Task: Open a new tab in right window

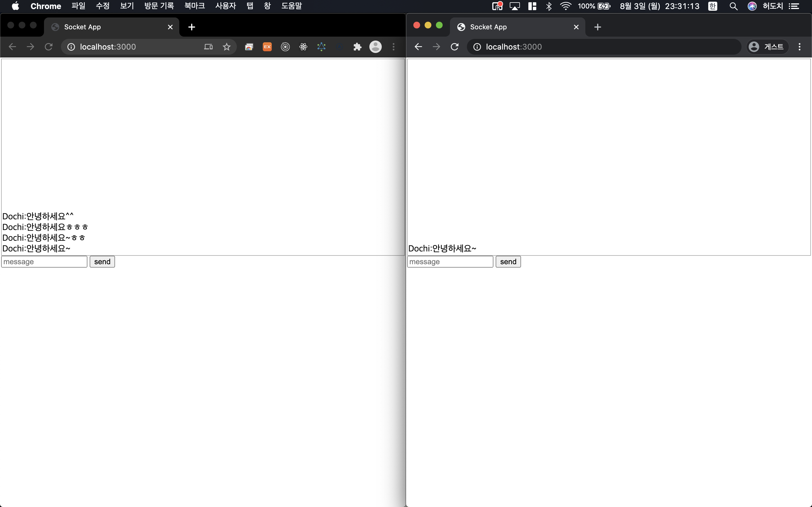Action: pos(597,27)
